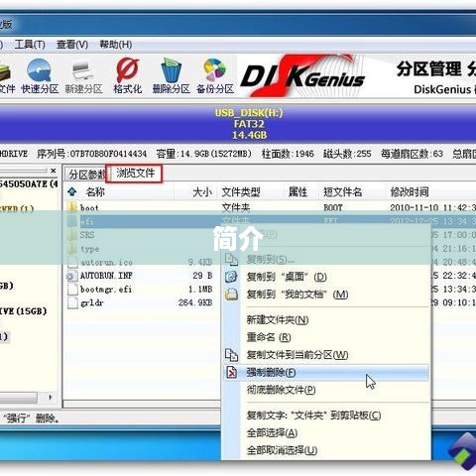476x476 pixels.
Task: Click the DiskGenius logo banner
Action: (302, 76)
